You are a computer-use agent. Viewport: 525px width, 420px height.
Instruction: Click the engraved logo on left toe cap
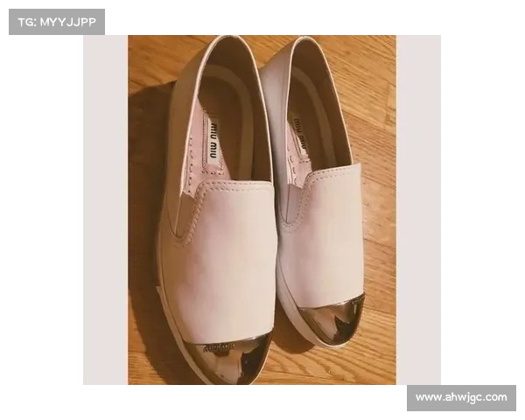click(219, 348)
